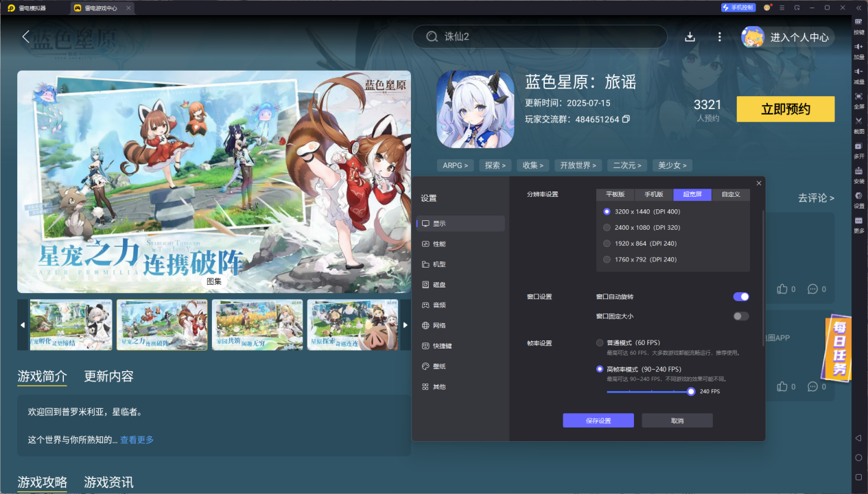The height and width of the screenshot is (494, 868).
Task: Open the 壁纸 settings category
Action: (x=460, y=366)
